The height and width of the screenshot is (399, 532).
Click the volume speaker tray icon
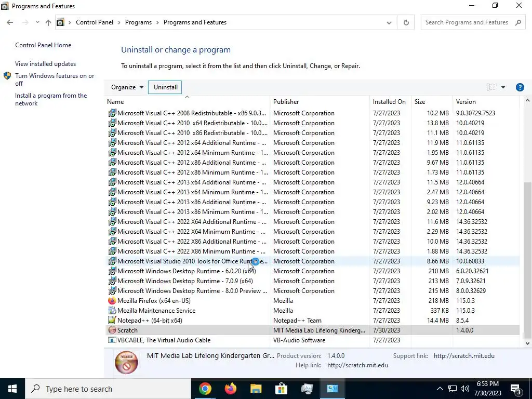pos(465,389)
